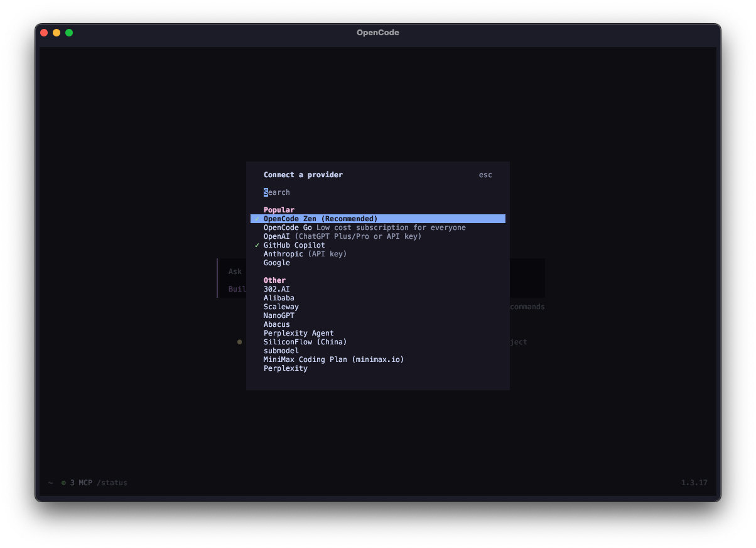Click the MCP status circle icon
The image size is (756, 548).
[63, 483]
